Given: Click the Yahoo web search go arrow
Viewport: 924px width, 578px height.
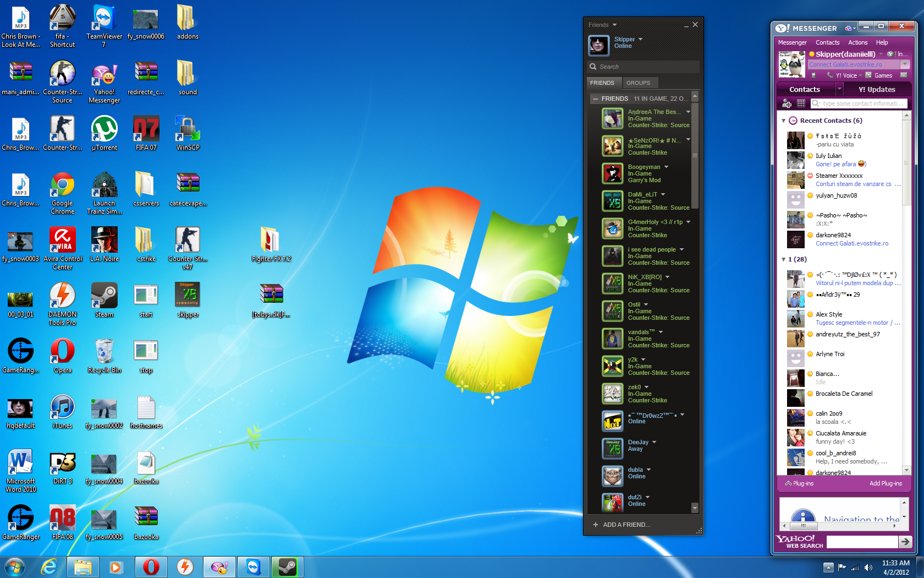Looking at the screenshot, I should [x=905, y=542].
